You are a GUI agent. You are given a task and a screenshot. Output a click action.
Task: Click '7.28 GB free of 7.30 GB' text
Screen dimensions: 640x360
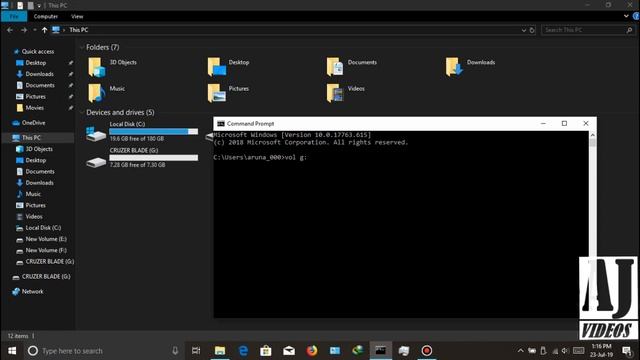click(x=138, y=165)
